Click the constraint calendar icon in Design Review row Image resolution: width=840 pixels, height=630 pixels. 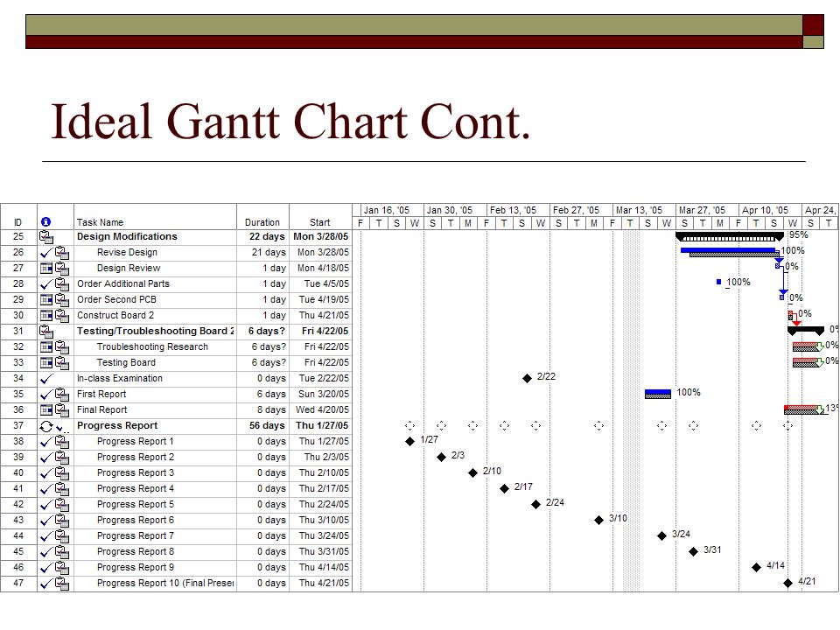point(46,269)
